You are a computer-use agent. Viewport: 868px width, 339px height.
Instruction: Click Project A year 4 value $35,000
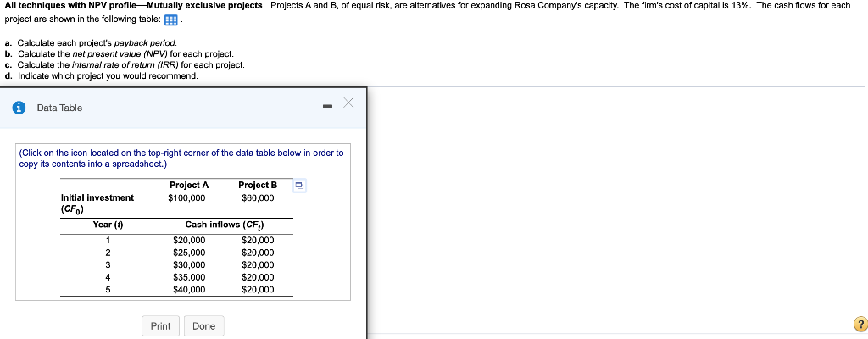(x=189, y=277)
